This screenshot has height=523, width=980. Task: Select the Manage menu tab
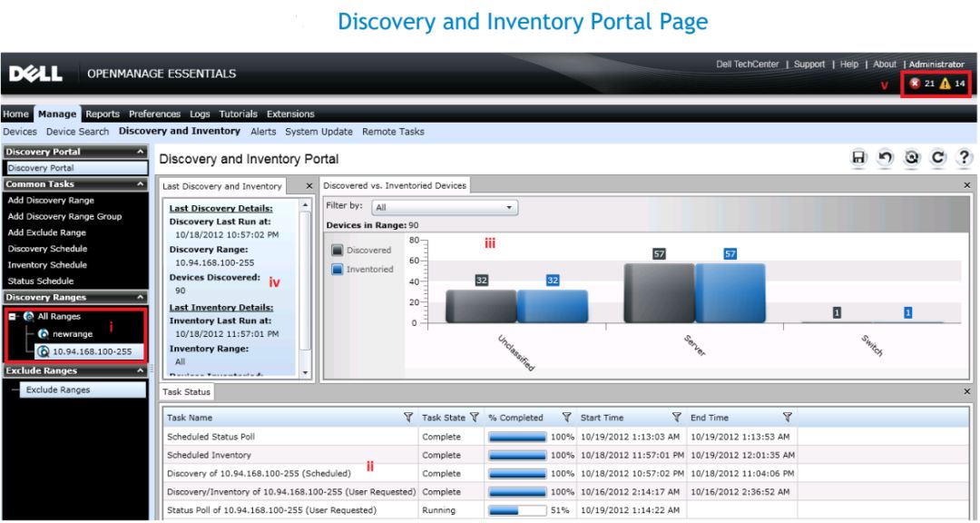(57, 113)
